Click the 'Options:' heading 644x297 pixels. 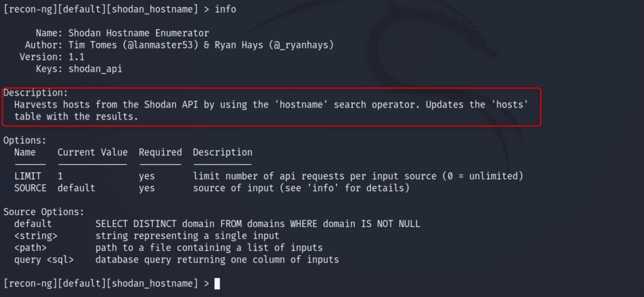25,140
